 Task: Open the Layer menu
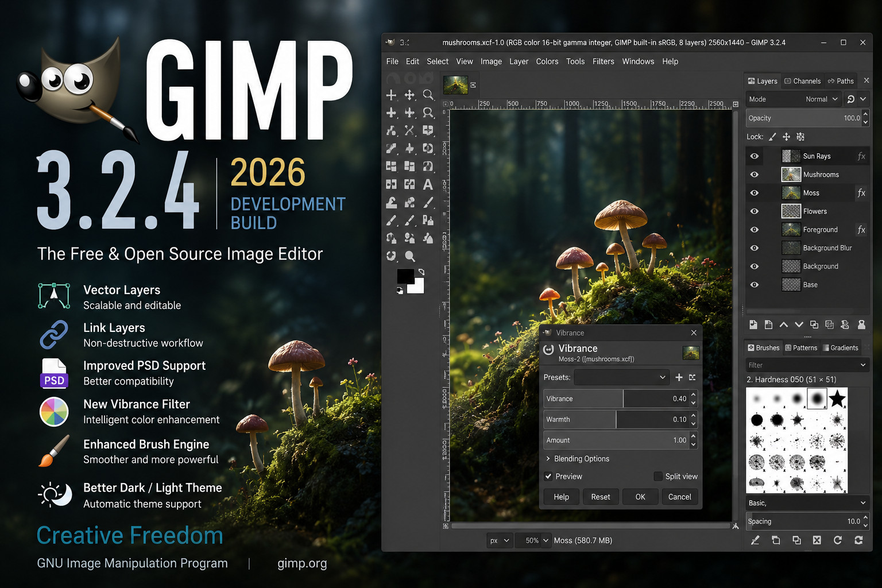[x=519, y=61]
